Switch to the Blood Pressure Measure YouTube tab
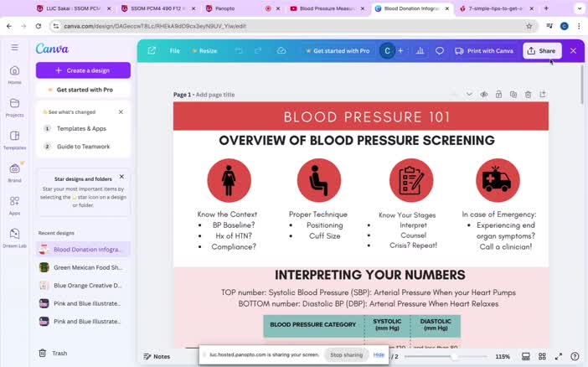This screenshot has width=588, height=367. coord(327,8)
